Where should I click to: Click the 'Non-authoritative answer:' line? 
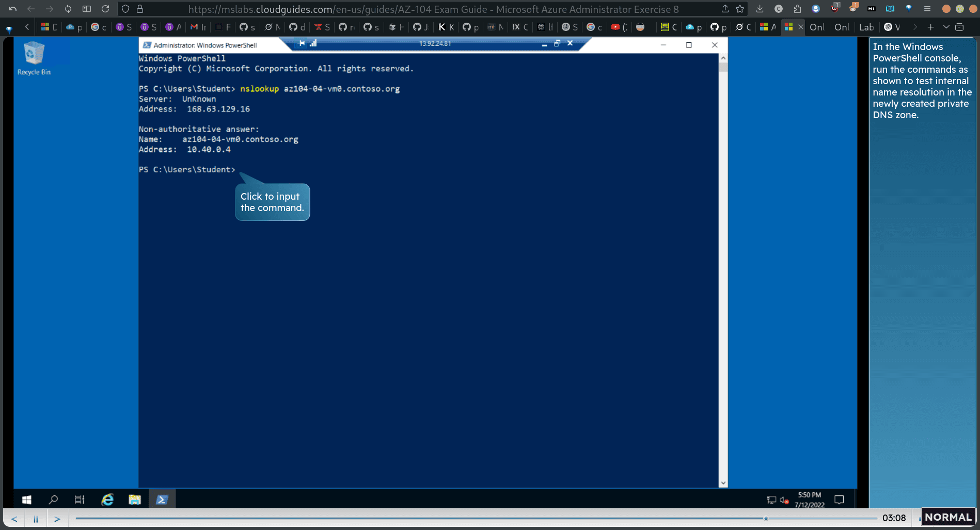point(199,129)
